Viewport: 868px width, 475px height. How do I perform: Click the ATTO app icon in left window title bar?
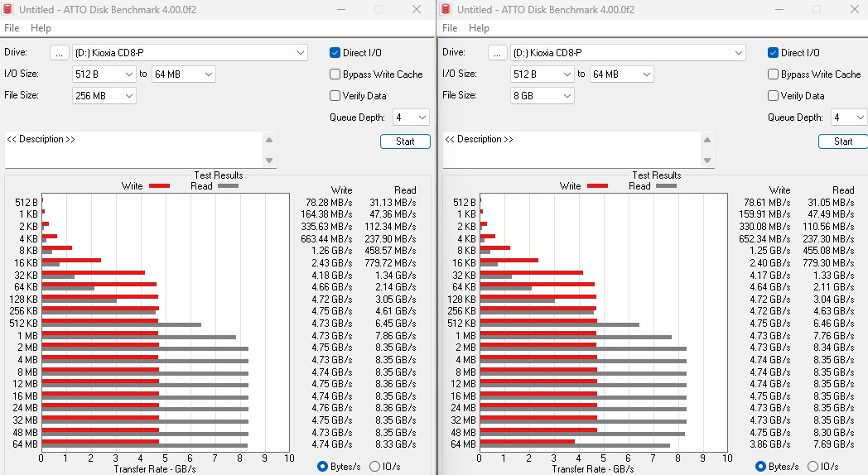pos(7,9)
